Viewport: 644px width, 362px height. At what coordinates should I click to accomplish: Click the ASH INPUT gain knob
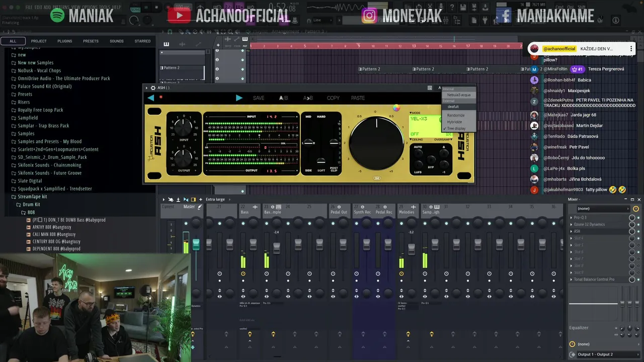pyautogui.click(x=183, y=126)
